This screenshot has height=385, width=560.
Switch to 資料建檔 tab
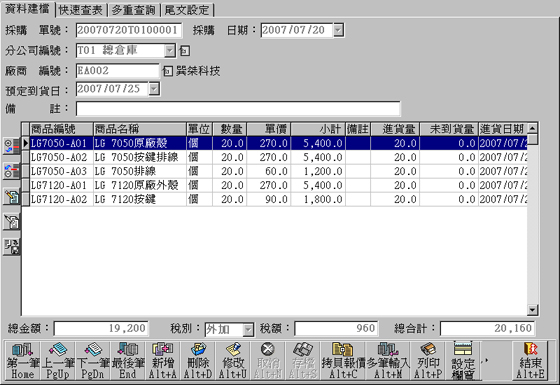pos(28,9)
